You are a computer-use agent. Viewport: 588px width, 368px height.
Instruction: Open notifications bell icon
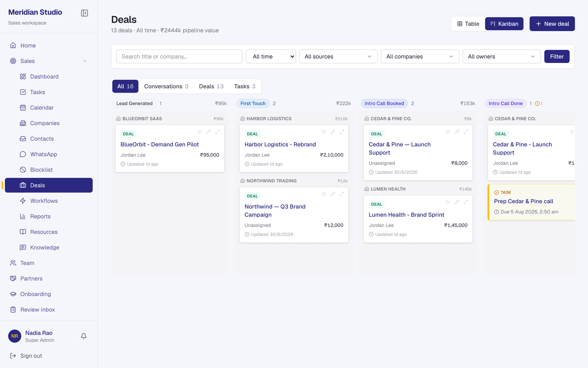pos(84,336)
